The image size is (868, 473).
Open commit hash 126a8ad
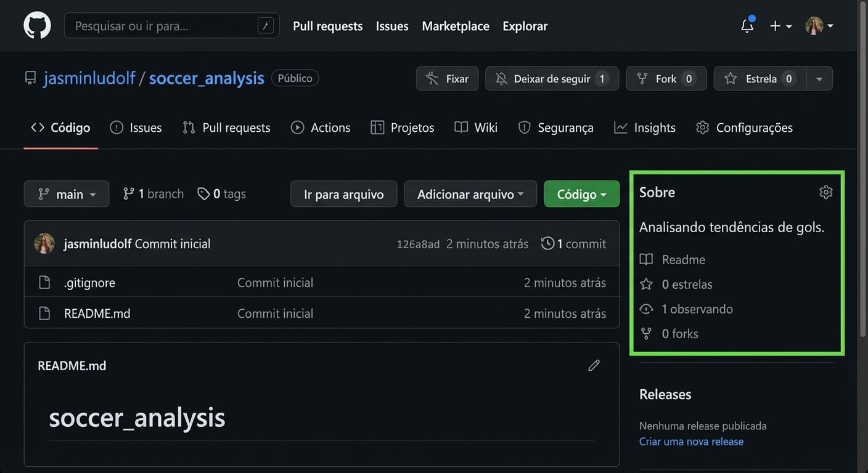pos(418,245)
